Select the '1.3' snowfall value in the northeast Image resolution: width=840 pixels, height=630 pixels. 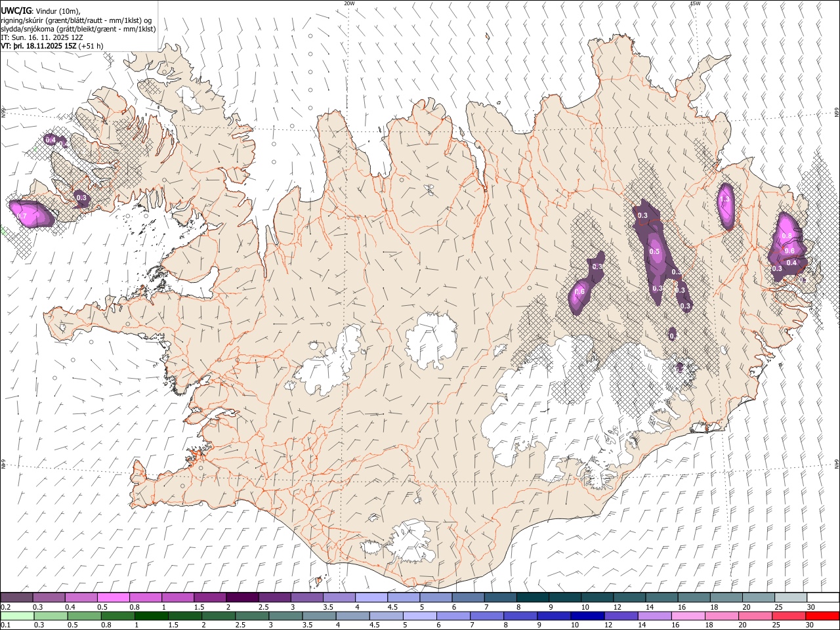pos(725,199)
